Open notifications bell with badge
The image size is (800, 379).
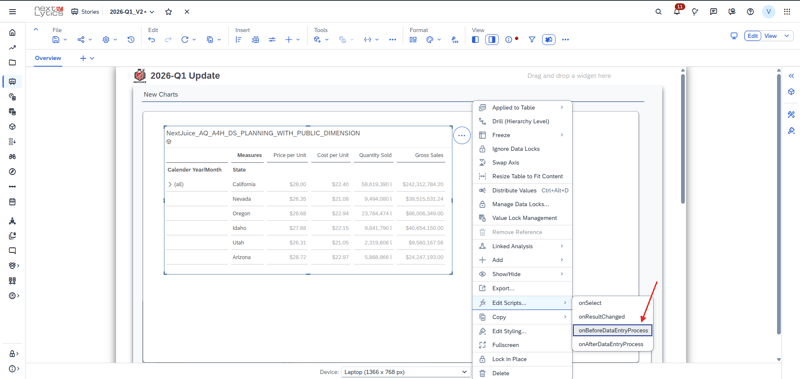point(677,11)
